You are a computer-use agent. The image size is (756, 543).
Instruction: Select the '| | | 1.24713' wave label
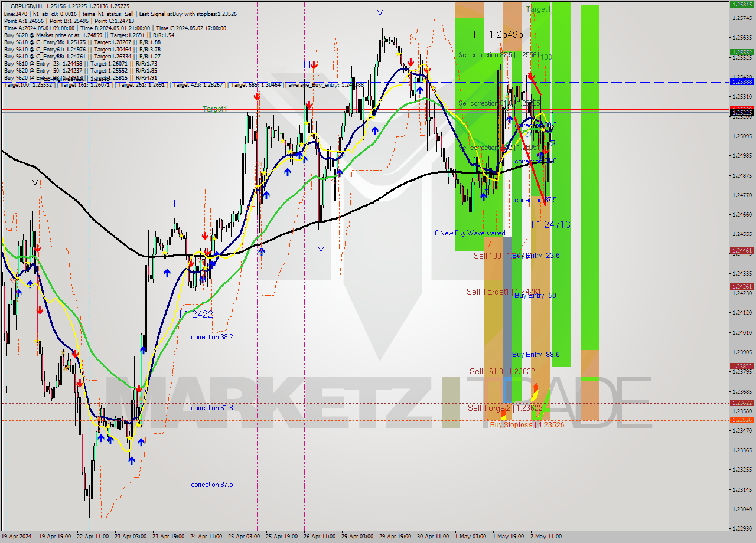click(546, 224)
